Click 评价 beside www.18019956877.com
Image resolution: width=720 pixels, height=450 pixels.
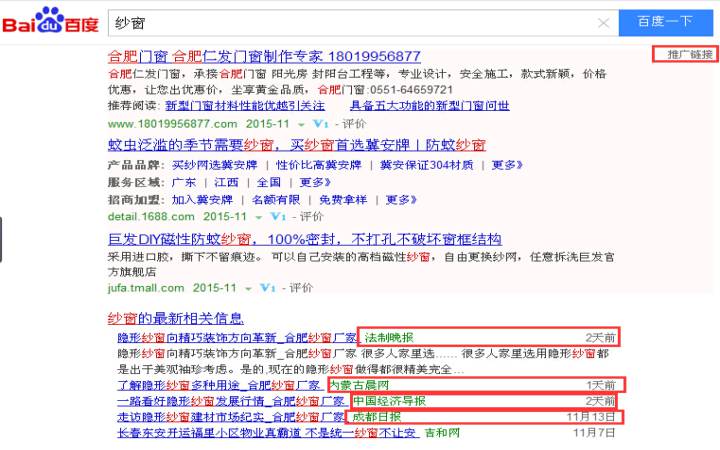tap(354, 124)
